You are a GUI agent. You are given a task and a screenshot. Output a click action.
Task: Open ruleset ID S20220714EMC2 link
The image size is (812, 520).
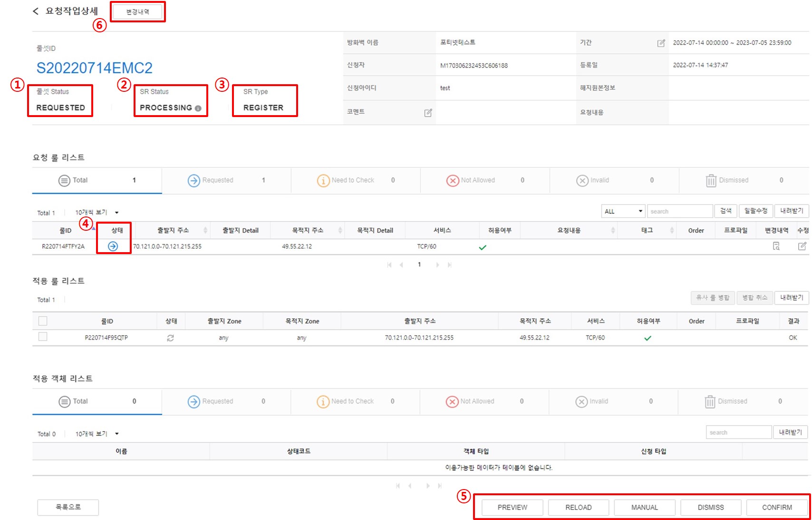95,68
